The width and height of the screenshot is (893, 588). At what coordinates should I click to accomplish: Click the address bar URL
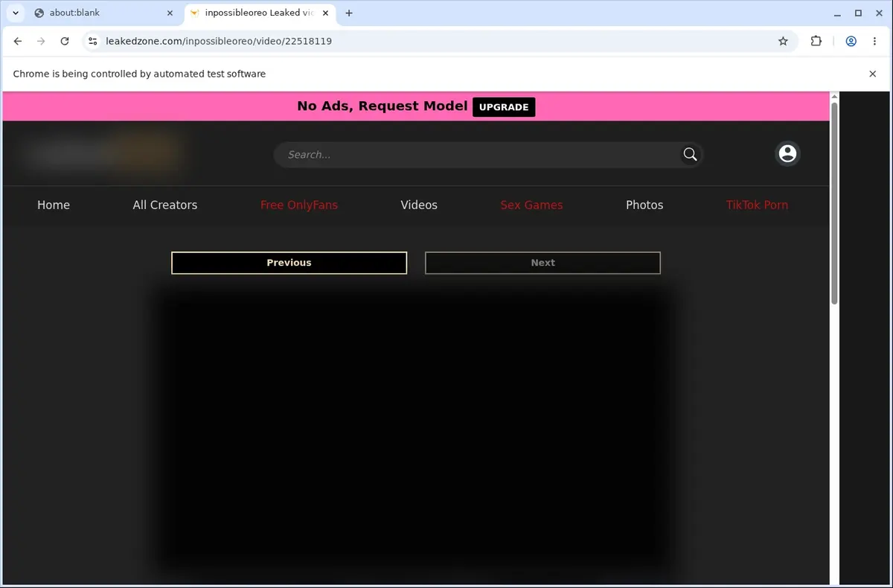coord(220,42)
